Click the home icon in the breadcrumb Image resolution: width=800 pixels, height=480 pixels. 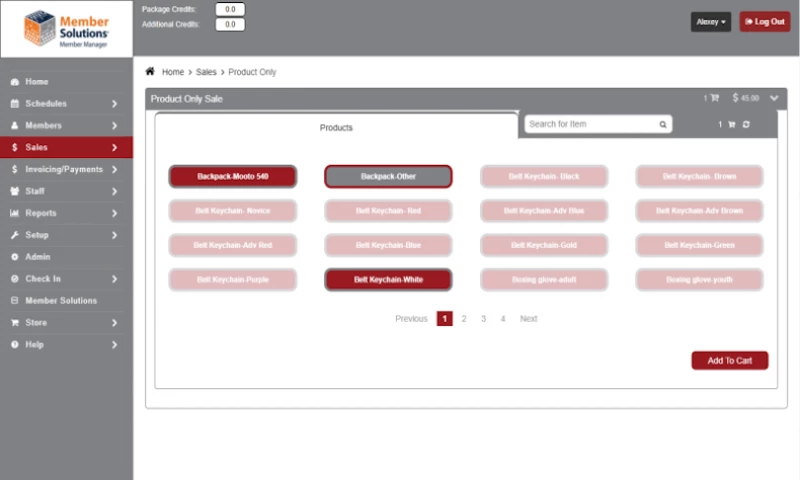(150, 72)
